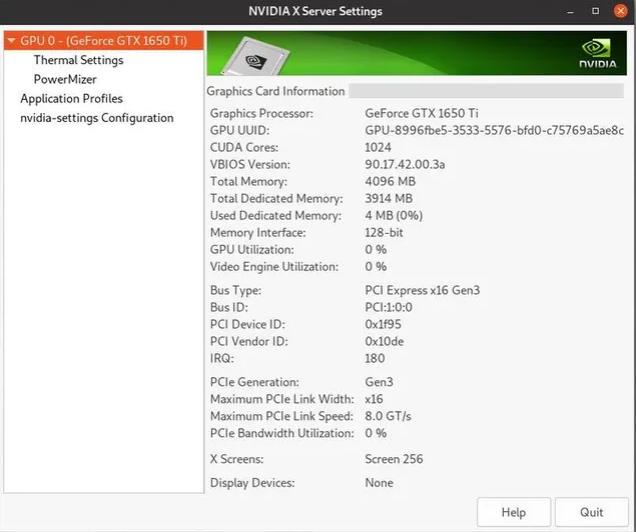Click Maximum PCIe Link Speed value 8.0 GT/s
Image resolution: width=636 pixels, height=532 pixels.
pyautogui.click(x=388, y=416)
